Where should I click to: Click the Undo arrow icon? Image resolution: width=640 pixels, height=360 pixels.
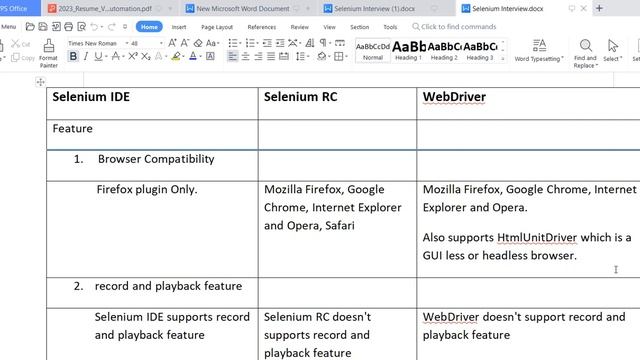(x=94, y=27)
